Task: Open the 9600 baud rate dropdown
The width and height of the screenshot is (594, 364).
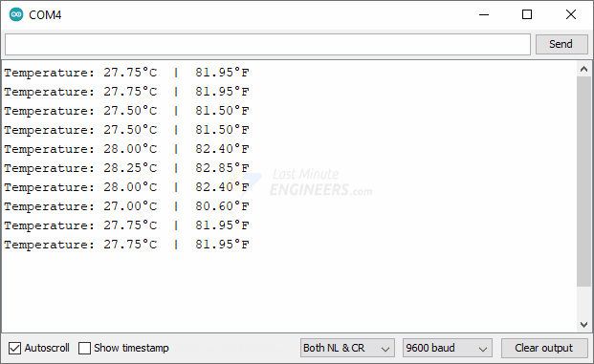Action: pos(448,348)
